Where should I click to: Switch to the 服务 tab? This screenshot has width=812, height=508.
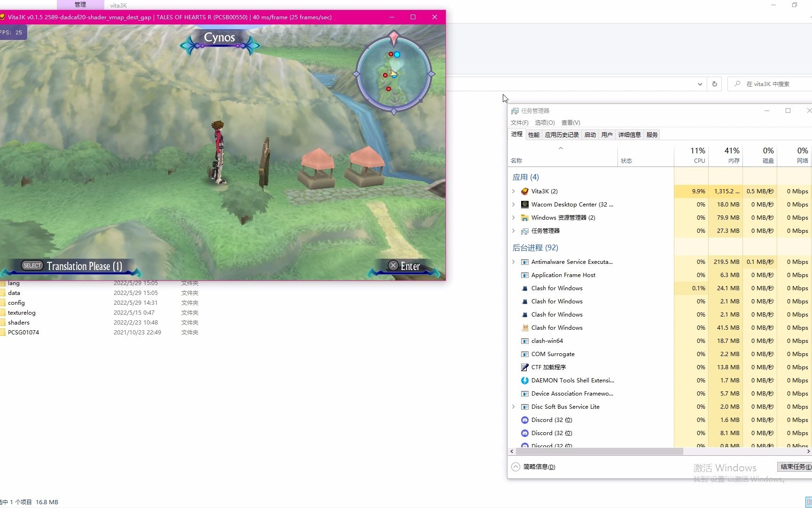click(x=652, y=135)
